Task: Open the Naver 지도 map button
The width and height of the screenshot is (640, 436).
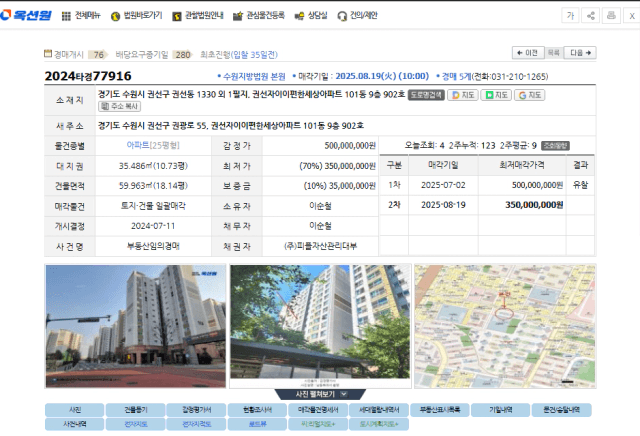Action: pyautogui.click(x=496, y=95)
